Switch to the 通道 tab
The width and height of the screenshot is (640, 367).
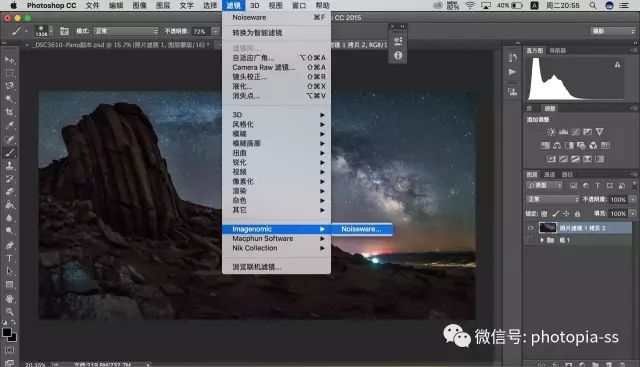pos(549,174)
